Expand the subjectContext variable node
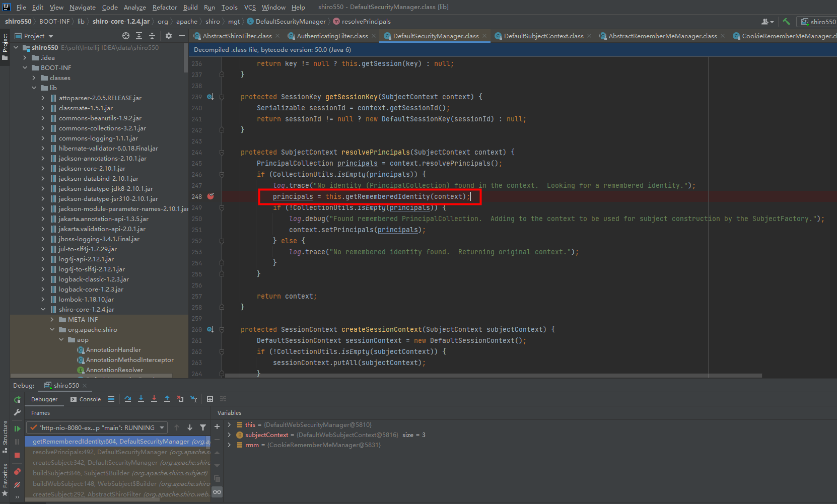Image resolution: width=837 pixels, height=504 pixels. [x=230, y=435]
